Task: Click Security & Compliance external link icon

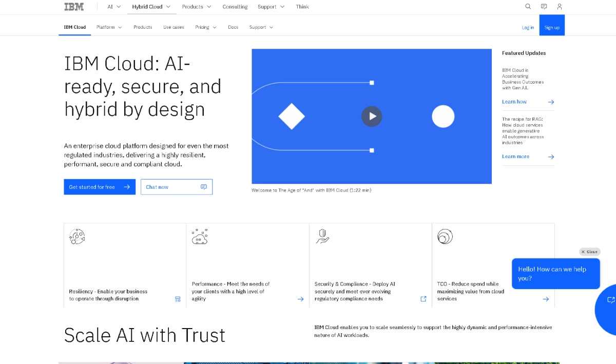Action: [423, 299]
